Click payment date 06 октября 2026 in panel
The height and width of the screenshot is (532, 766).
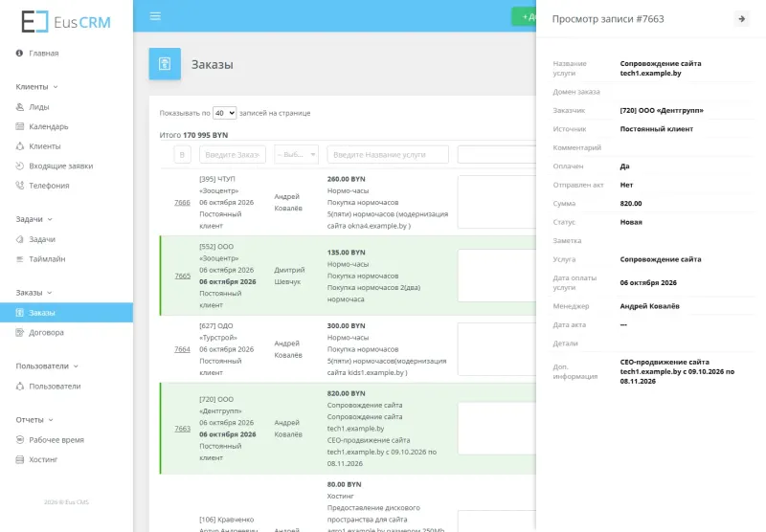(x=648, y=282)
